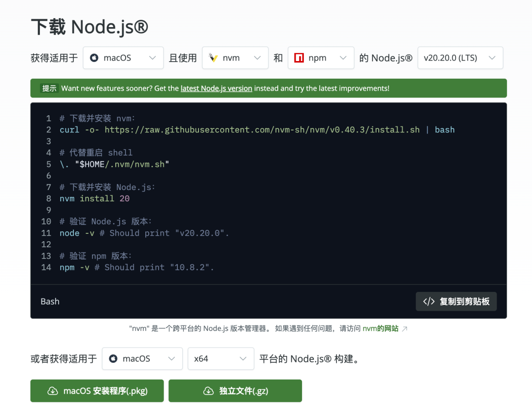Click the external link arrow beside nvm website
Image resolution: width=532 pixels, height=417 pixels.
(404, 329)
